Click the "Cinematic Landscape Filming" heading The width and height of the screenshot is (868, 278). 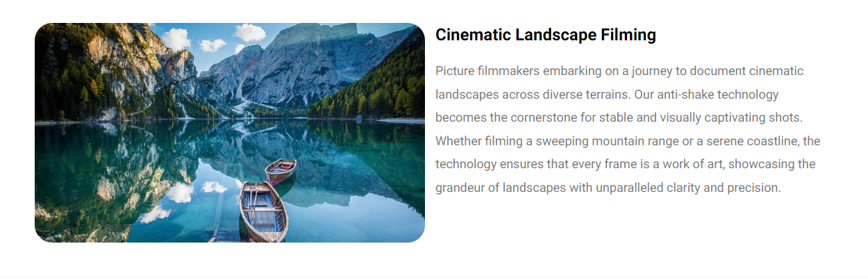click(x=545, y=35)
